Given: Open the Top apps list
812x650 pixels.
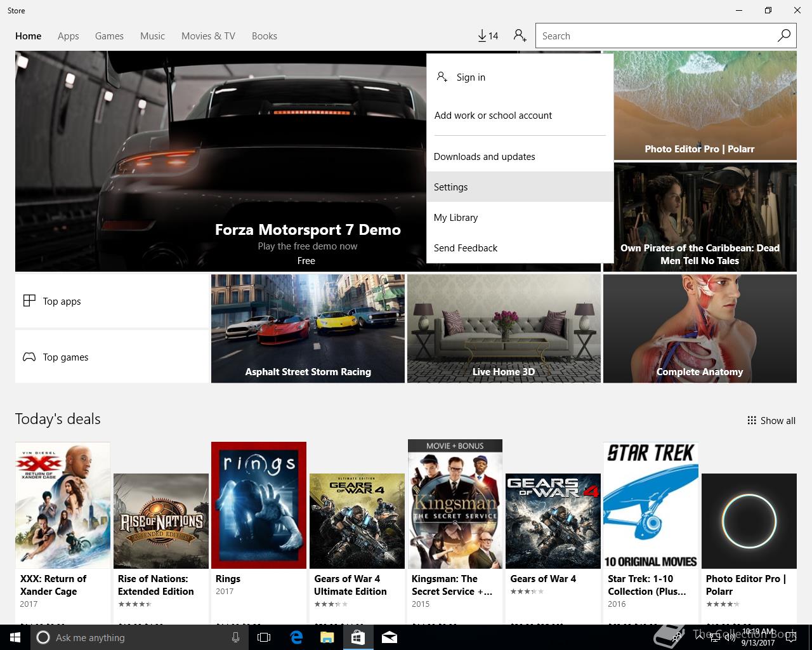Looking at the screenshot, I should pyautogui.click(x=112, y=301).
